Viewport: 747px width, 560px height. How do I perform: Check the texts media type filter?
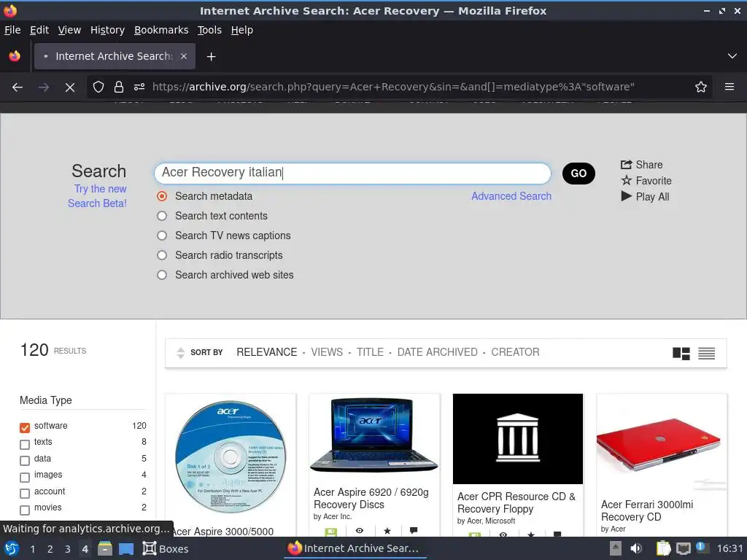(25, 444)
